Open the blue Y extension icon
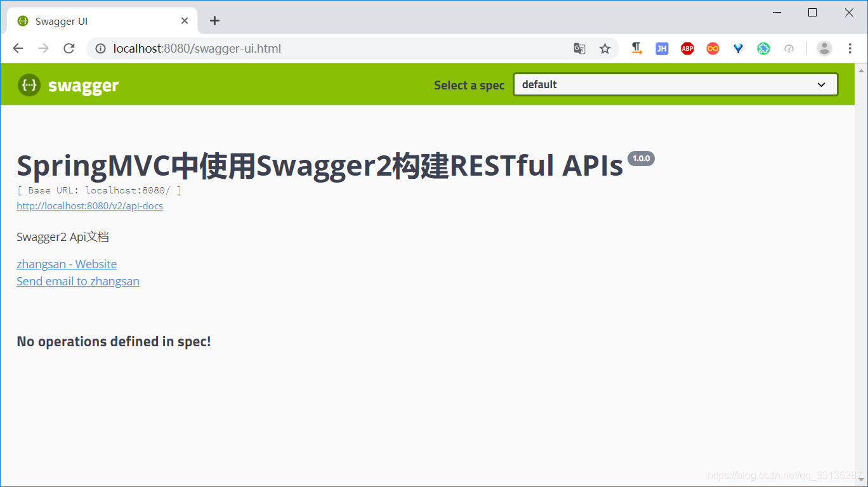The height and width of the screenshot is (487, 868). coord(738,48)
